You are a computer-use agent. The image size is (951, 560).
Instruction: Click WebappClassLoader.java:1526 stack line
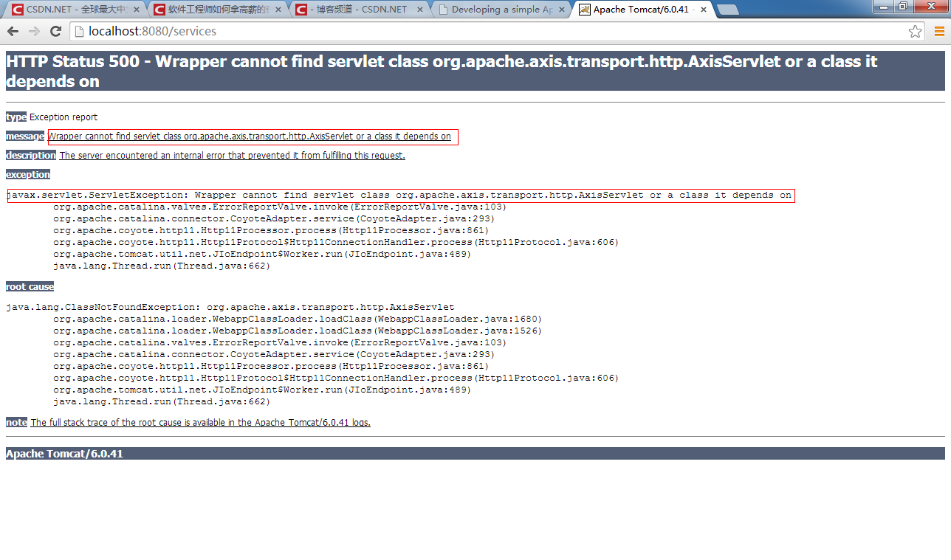tap(298, 331)
